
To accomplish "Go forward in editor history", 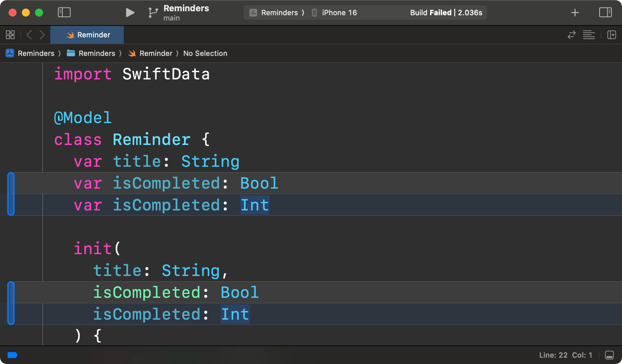I will pyautogui.click(x=42, y=35).
